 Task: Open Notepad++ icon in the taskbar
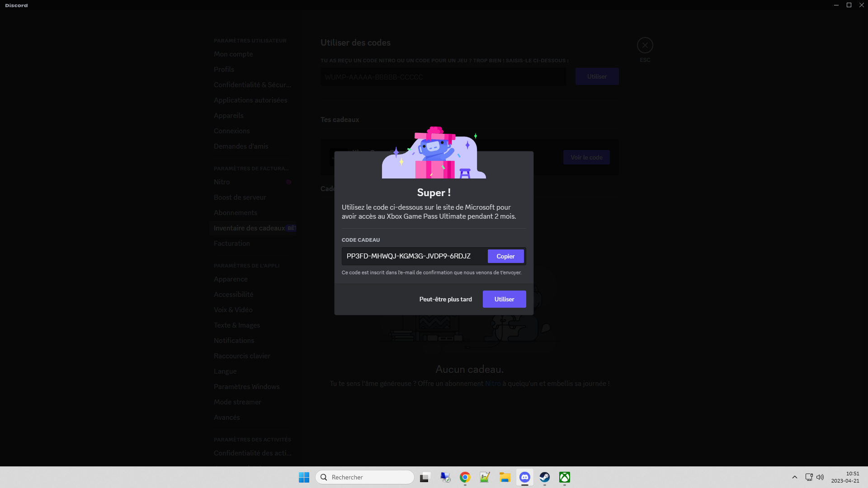[485, 477]
